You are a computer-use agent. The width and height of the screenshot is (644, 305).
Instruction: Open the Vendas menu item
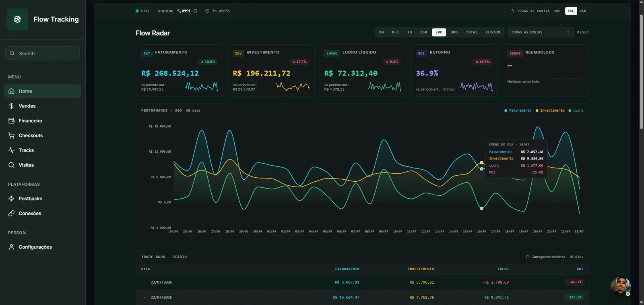(x=43, y=106)
